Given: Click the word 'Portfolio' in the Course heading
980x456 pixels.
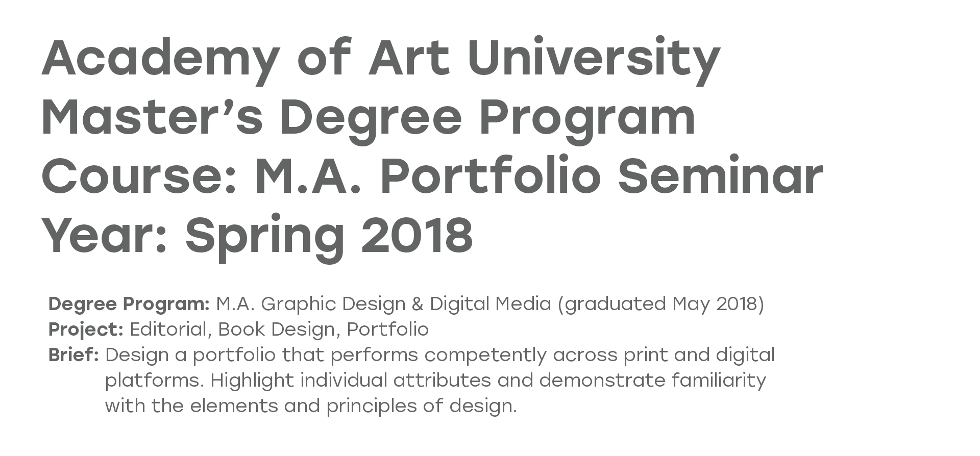Looking at the screenshot, I should coord(490,177).
